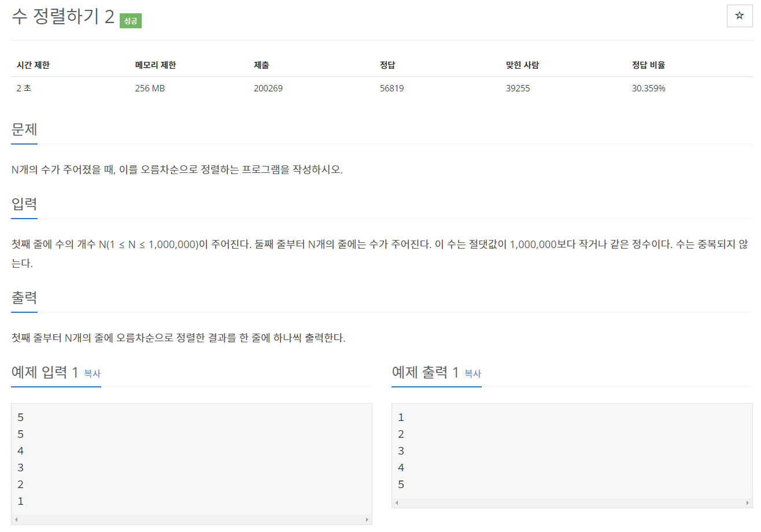Screen dimensions: 761x532
Task: Click left arrow of sample input scrollbar
Action: (16, 520)
